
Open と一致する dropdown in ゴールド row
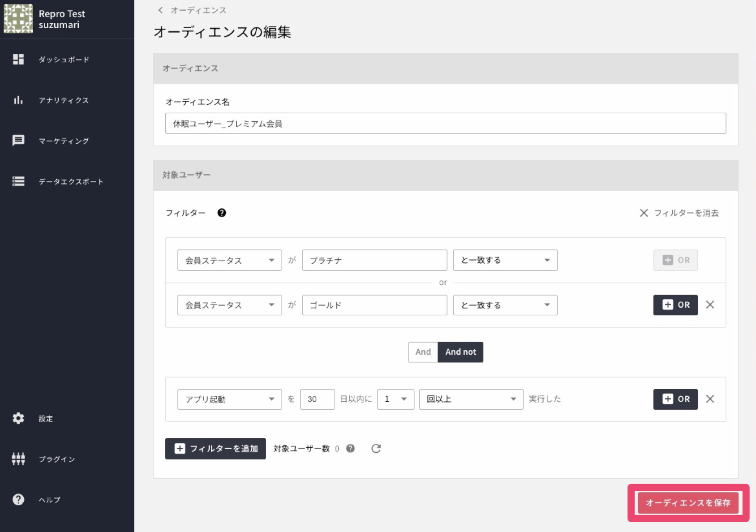point(505,305)
